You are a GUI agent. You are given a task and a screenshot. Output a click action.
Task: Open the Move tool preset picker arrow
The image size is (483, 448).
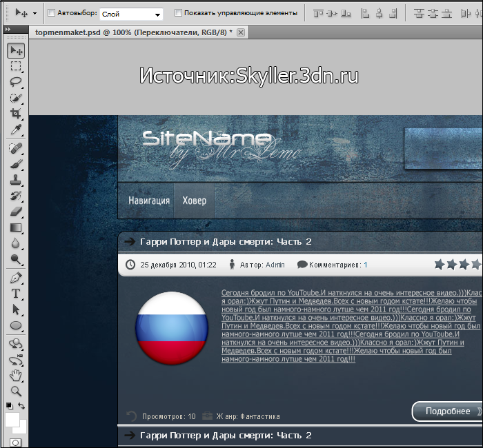(34, 13)
